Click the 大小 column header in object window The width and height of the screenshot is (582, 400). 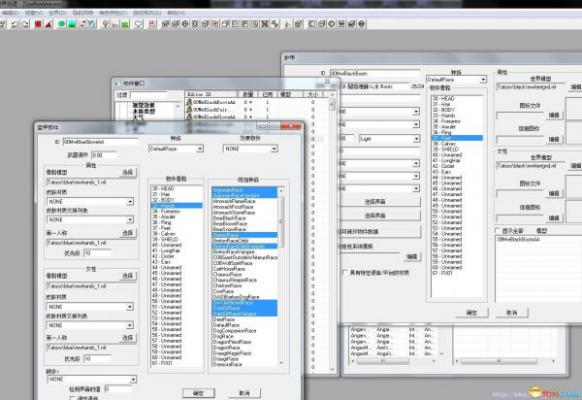pyautogui.click(x=313, y=95)
